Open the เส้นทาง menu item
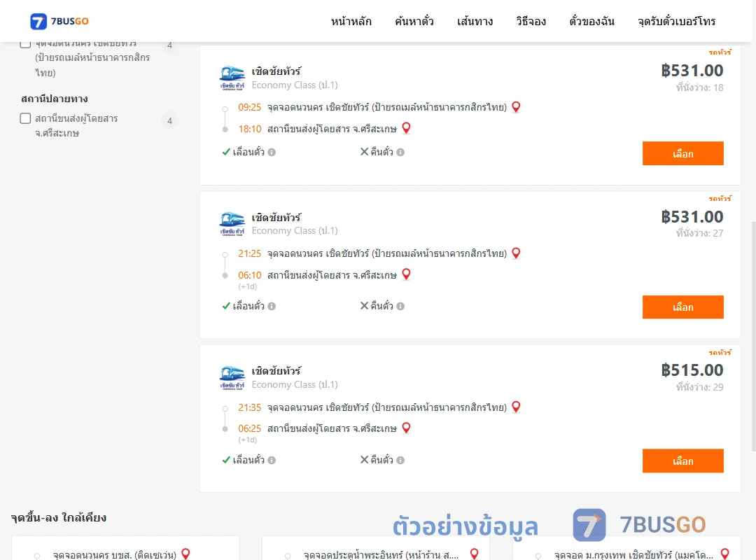The image size is (756, 560). [475, 21]
